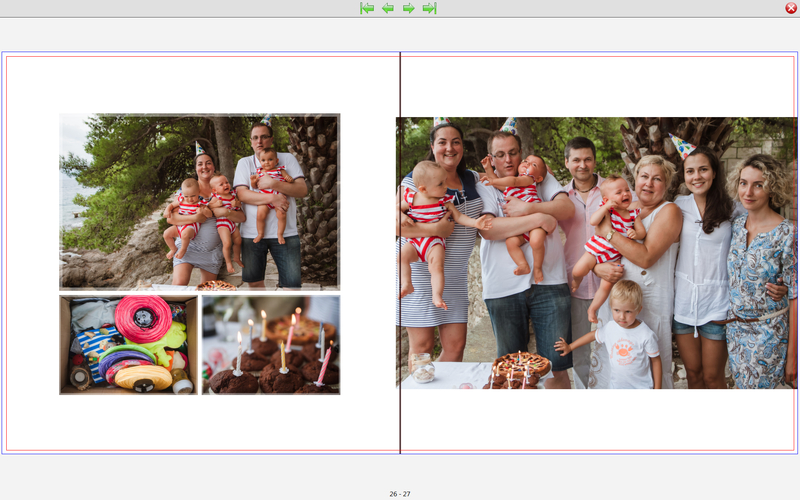The height and width of the screenshot is (500, 800).
Task: Close the preview with red X
Action: [x=791, y=8]
